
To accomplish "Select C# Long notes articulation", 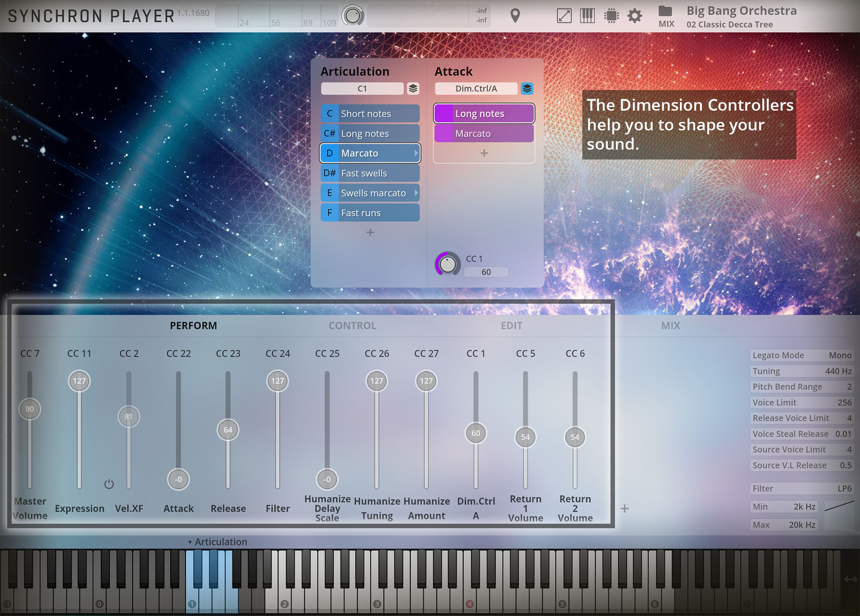I will [x=370, y=134].
